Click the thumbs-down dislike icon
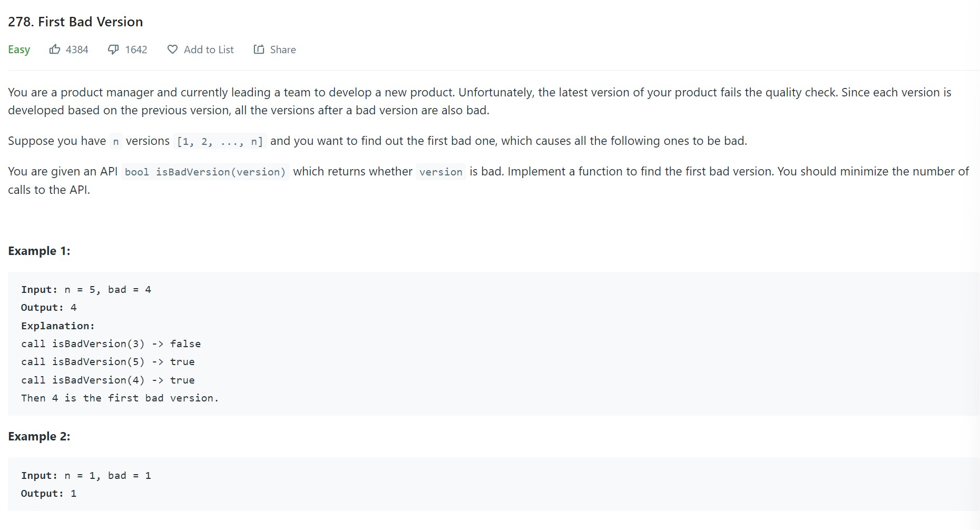 pos(113,50)
